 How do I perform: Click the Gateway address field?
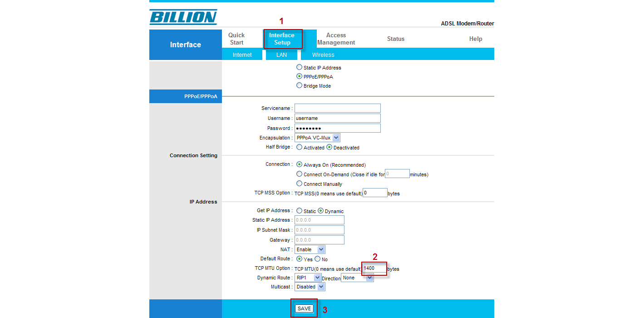point(320,240)
